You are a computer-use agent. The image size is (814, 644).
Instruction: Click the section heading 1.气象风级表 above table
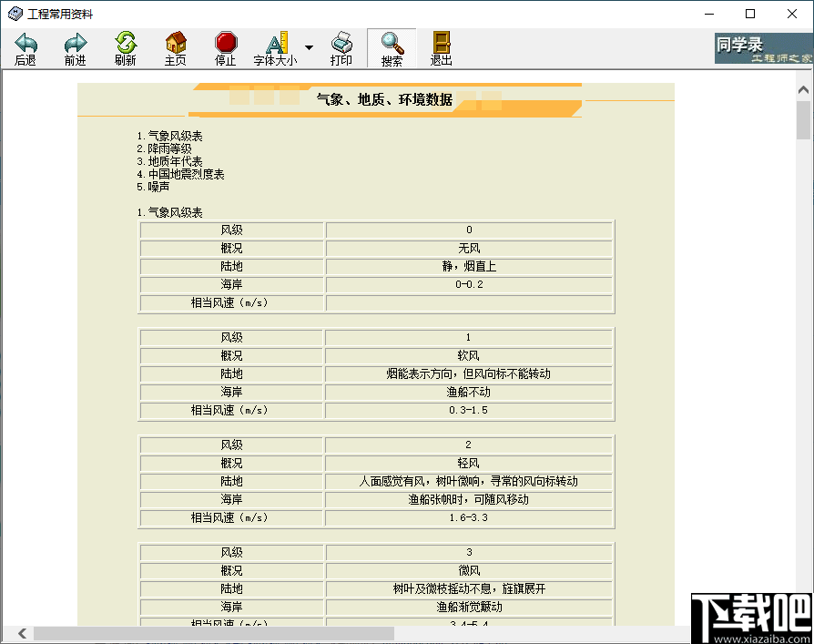point(169,212)
